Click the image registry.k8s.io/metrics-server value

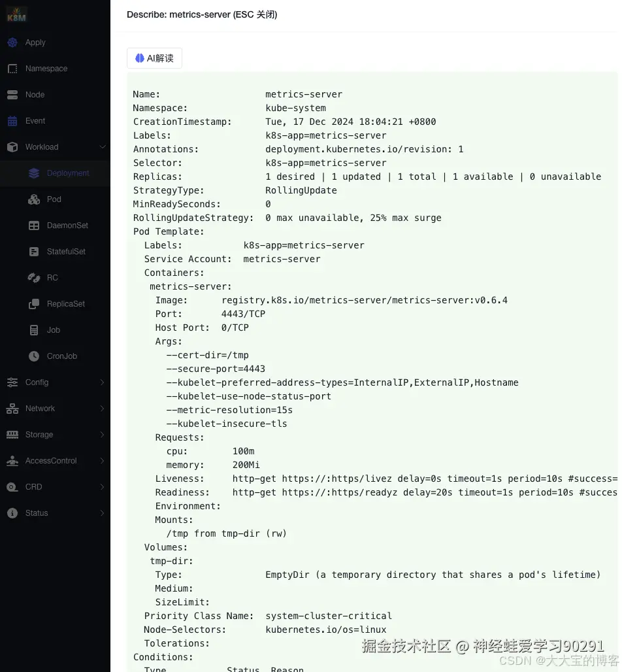pyautogui.click(x=364, y=300)
